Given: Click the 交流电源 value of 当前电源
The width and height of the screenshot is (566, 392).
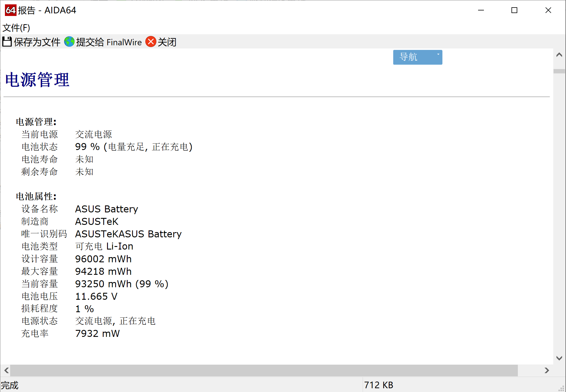Looking at the screenshot, I should pyautogui.click(x=94, y=134).
